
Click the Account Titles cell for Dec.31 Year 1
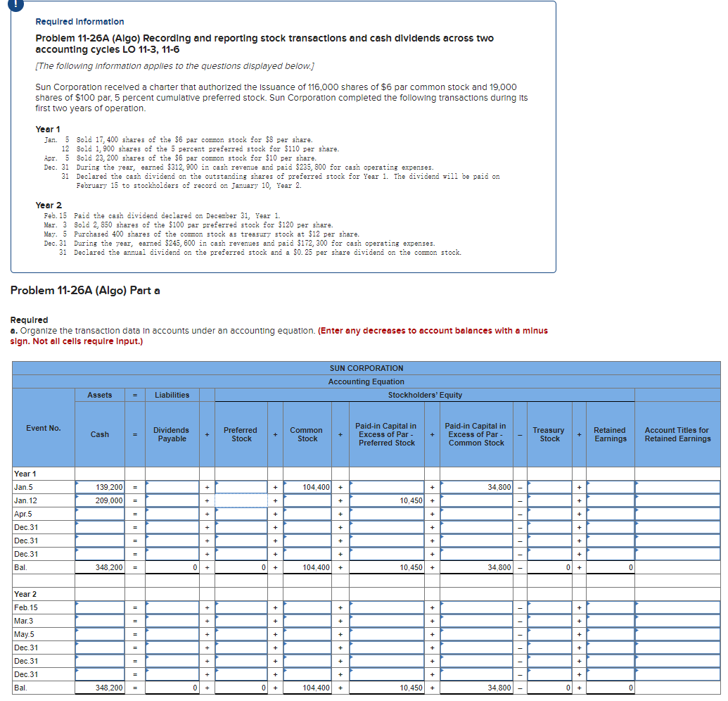[x=677, y=527]
